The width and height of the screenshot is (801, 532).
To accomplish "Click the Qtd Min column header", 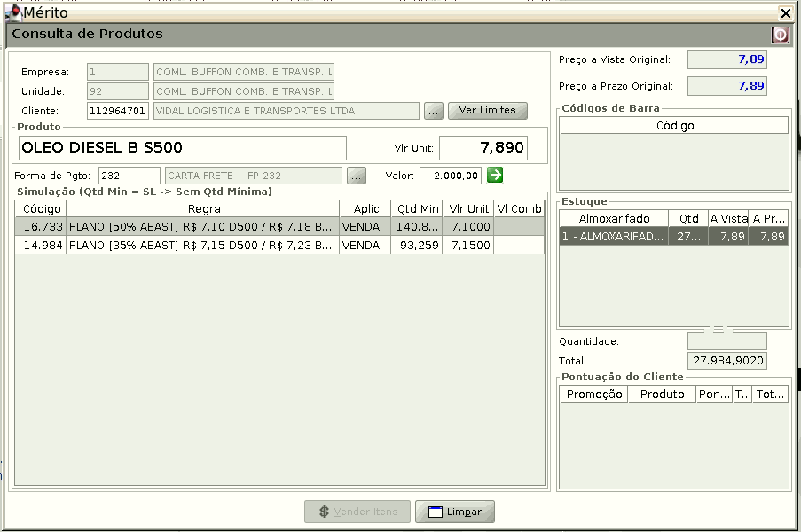I will coord(418,208).
